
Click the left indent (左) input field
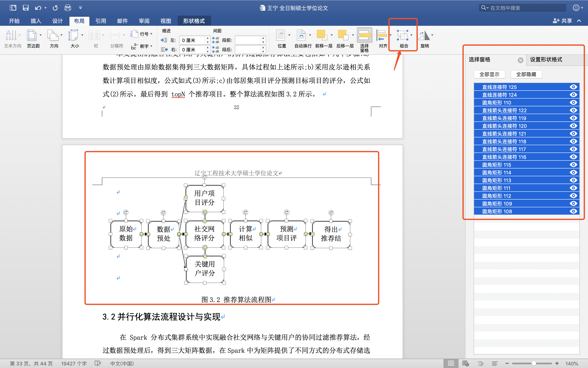[192, 40]
